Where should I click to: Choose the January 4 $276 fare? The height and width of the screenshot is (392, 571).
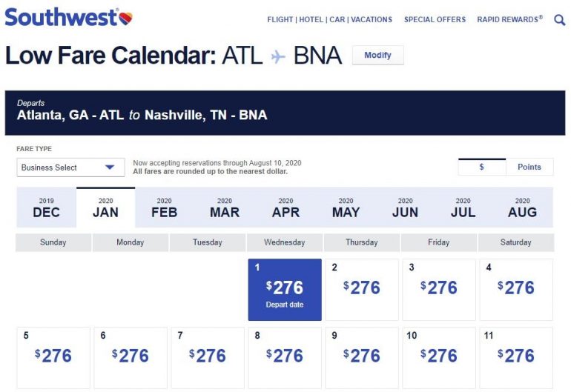click(x=516, y=289)
